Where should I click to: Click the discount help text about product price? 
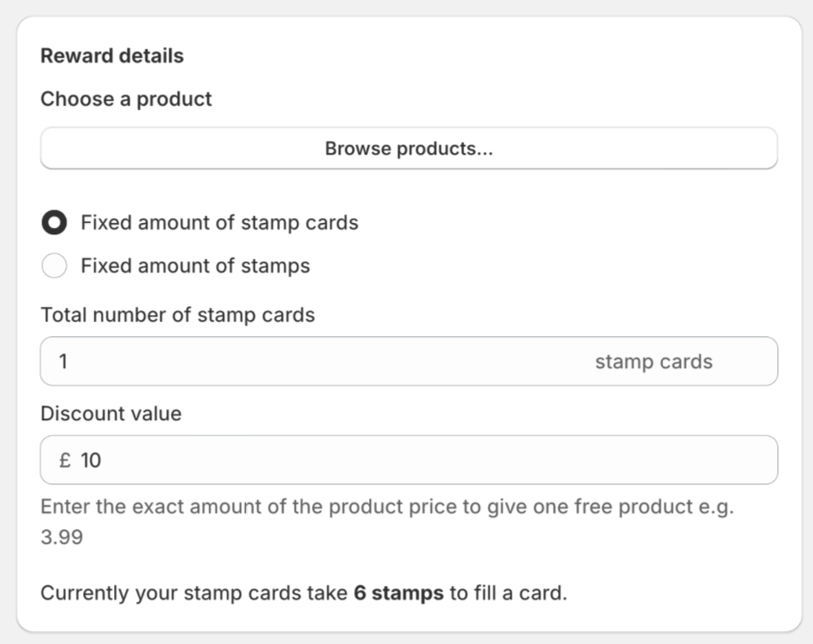pos(387,521)
